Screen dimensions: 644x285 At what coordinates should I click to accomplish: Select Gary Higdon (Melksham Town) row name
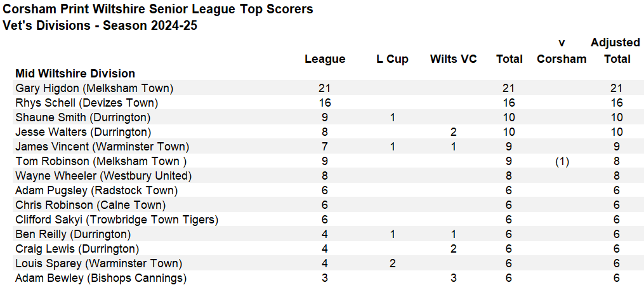click(x=95, y=88)
